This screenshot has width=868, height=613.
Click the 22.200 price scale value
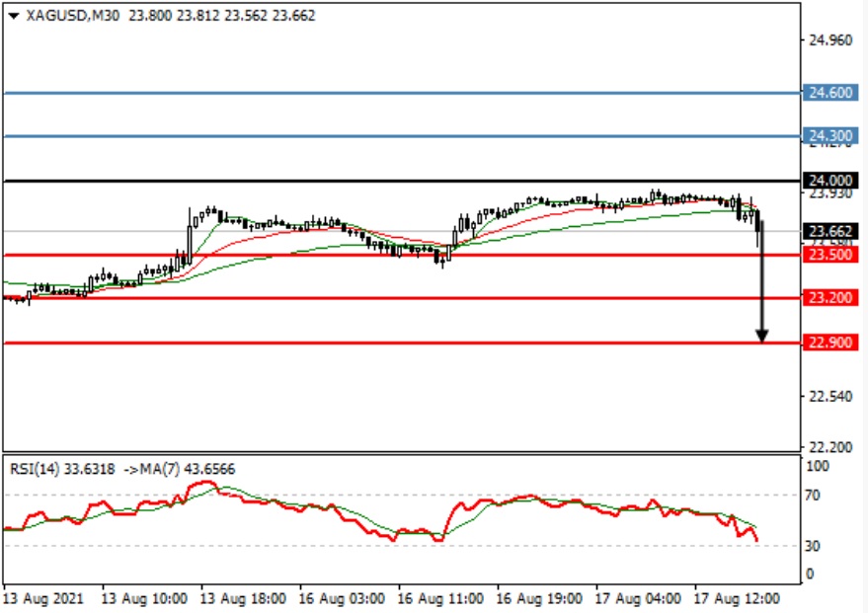830,447
